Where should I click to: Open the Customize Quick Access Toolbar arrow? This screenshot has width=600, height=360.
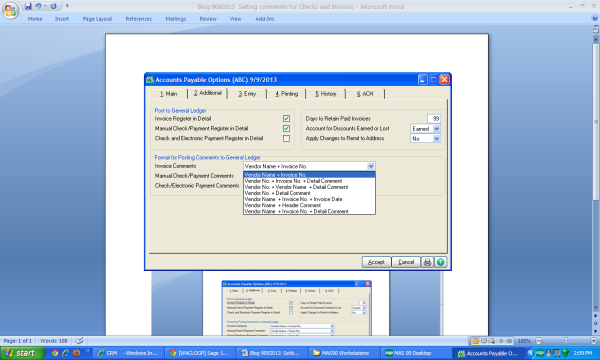pos(67,6)
